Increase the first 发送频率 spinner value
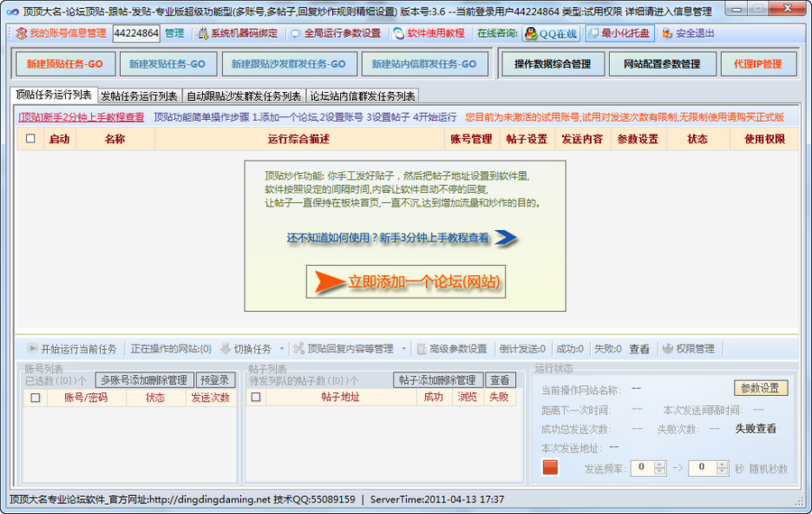This screenshot has width=812, height=514. pos(660,464)
